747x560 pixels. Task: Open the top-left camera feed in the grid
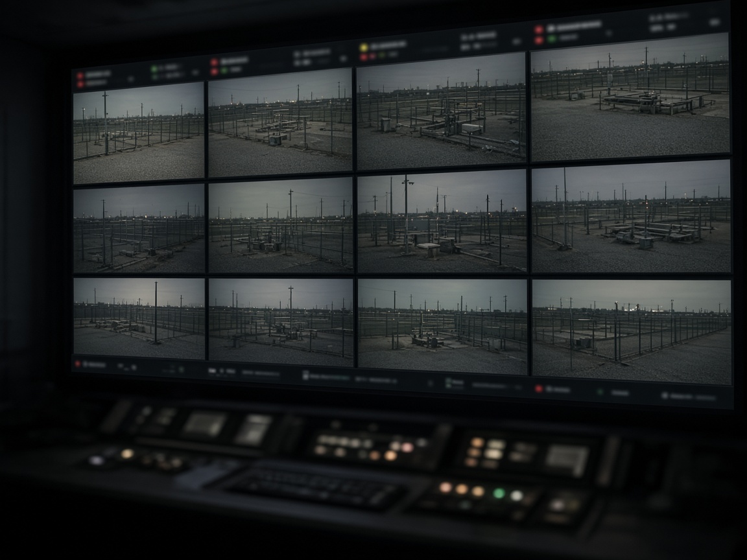click(x=139, y=132)
